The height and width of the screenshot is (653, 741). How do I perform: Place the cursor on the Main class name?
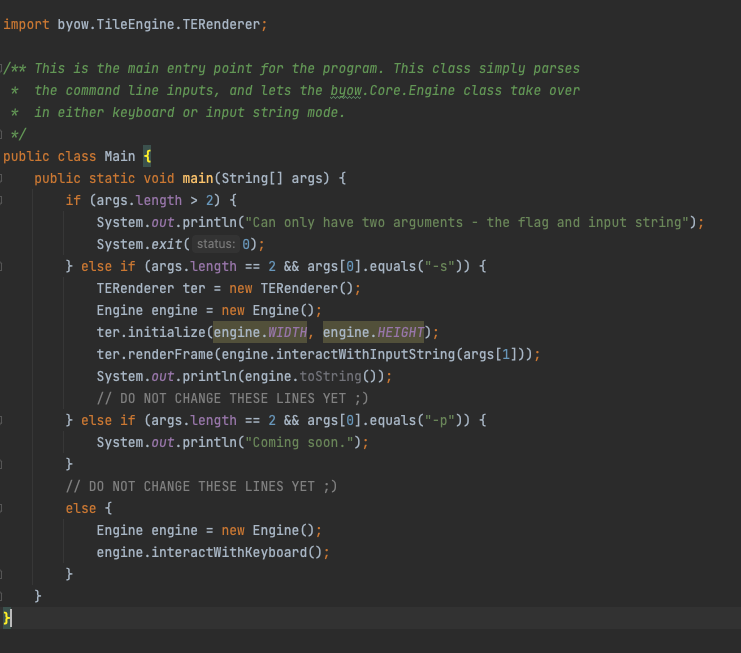click(119, 156)
